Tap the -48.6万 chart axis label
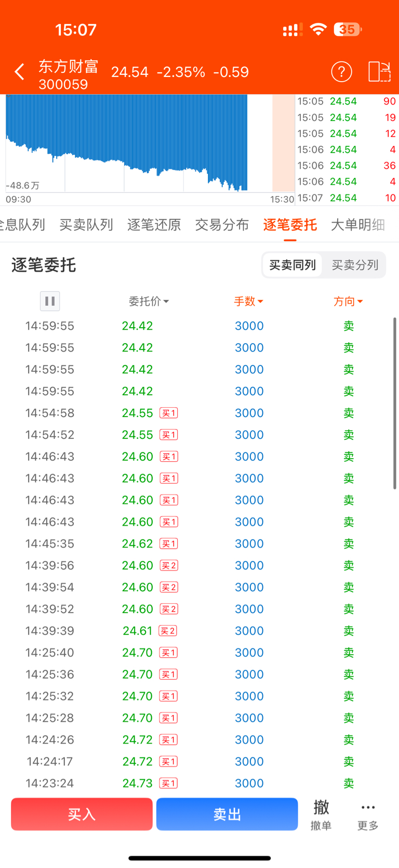399x868 pixels. 22,186
